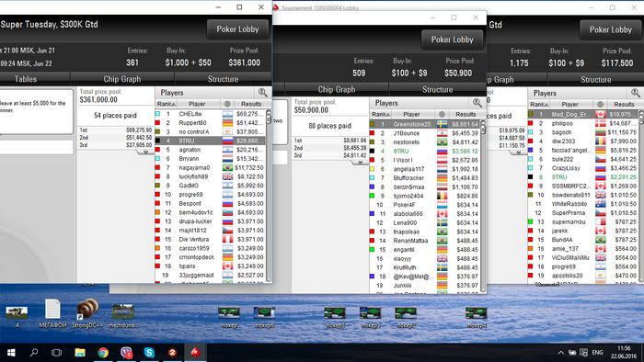The height and width of the screenshot is (362, 644).
Task: Select player Bluffcracker in middle lobby
Action: pos(425,178)
